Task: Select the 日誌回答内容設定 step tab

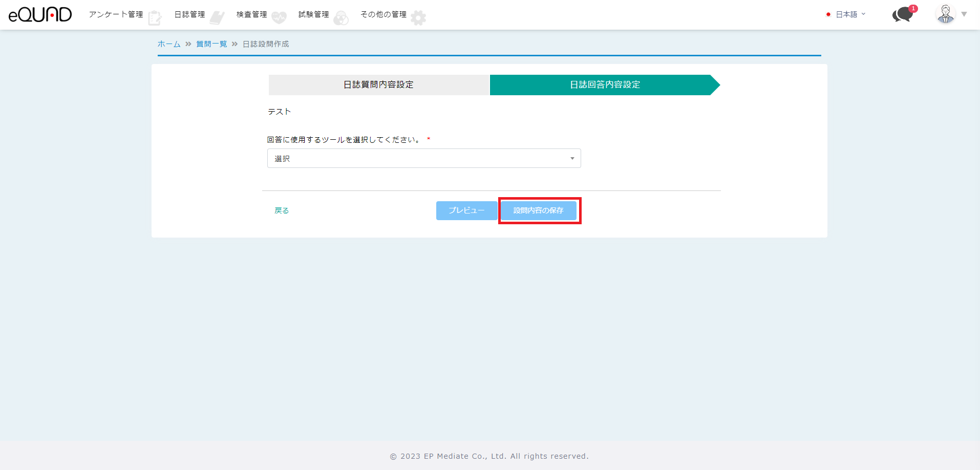Action: pos(605,85)
